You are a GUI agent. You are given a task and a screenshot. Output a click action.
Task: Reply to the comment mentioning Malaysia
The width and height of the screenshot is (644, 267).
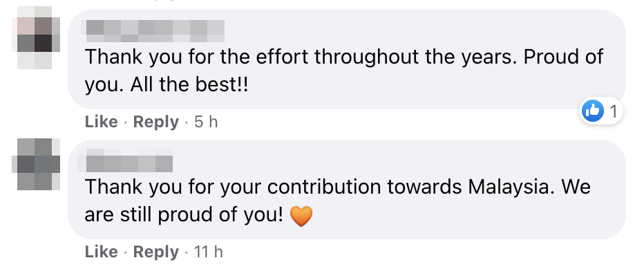pos(156,252)
